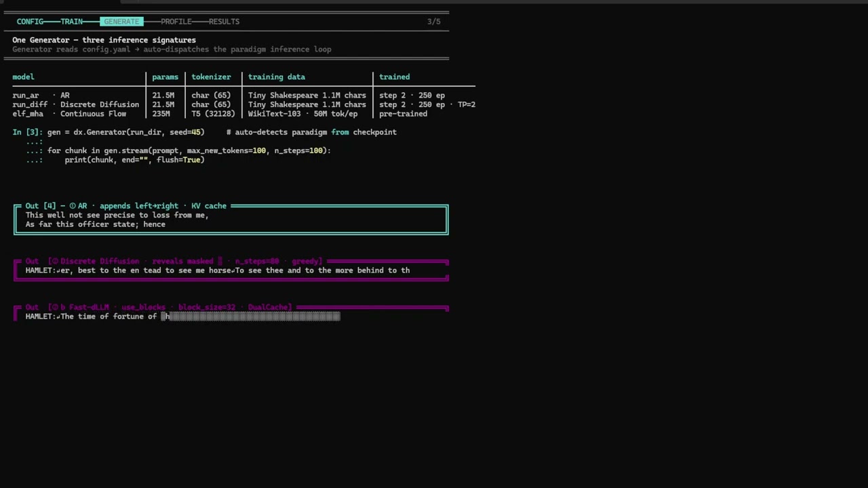Go to the PROFILE step tab
Image resolution: width=868 pixels, height=488 pixels.
point(176,22)
